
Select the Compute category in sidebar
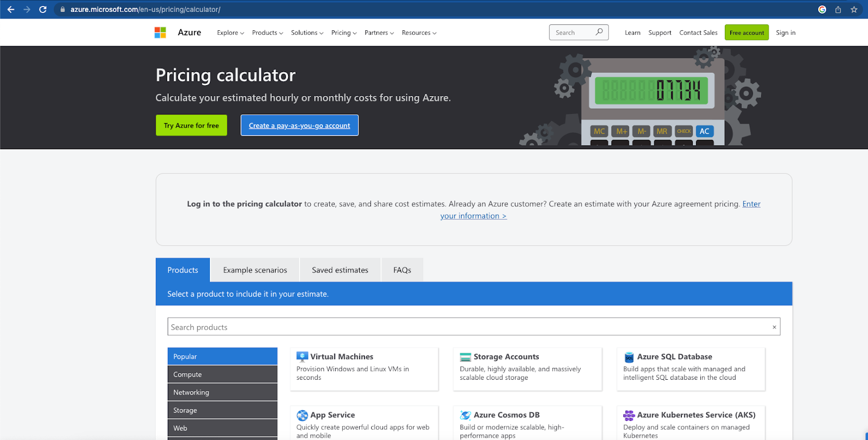coord(222,374)
